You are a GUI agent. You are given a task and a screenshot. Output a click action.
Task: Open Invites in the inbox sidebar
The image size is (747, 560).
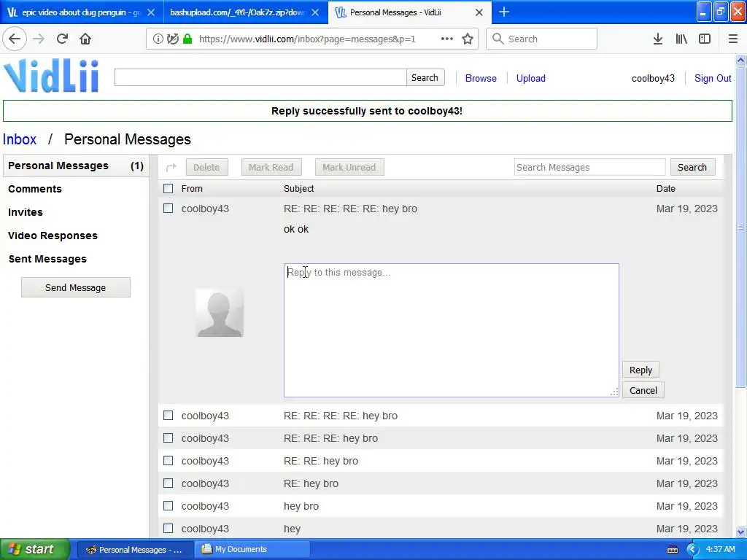coord(26,212)
